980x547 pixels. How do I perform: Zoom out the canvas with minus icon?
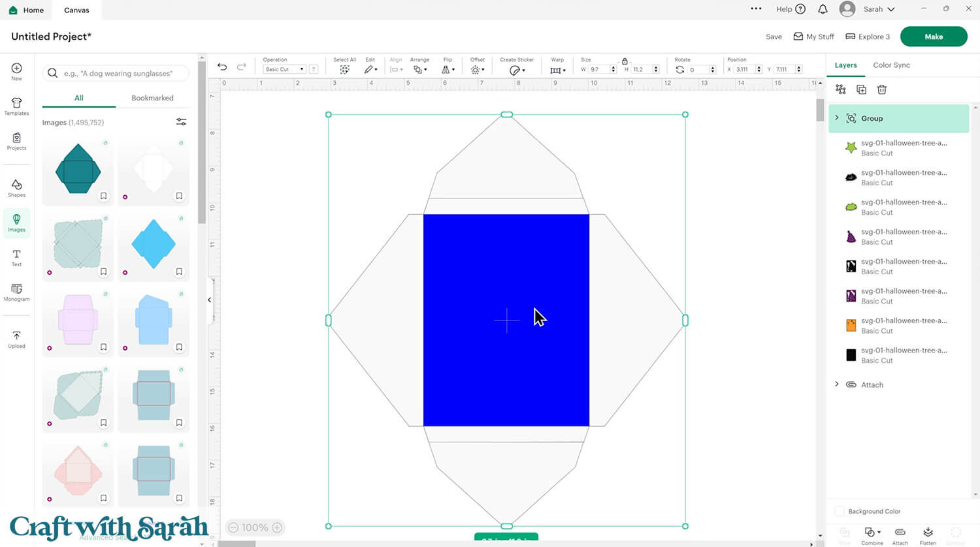coord(233,527)
